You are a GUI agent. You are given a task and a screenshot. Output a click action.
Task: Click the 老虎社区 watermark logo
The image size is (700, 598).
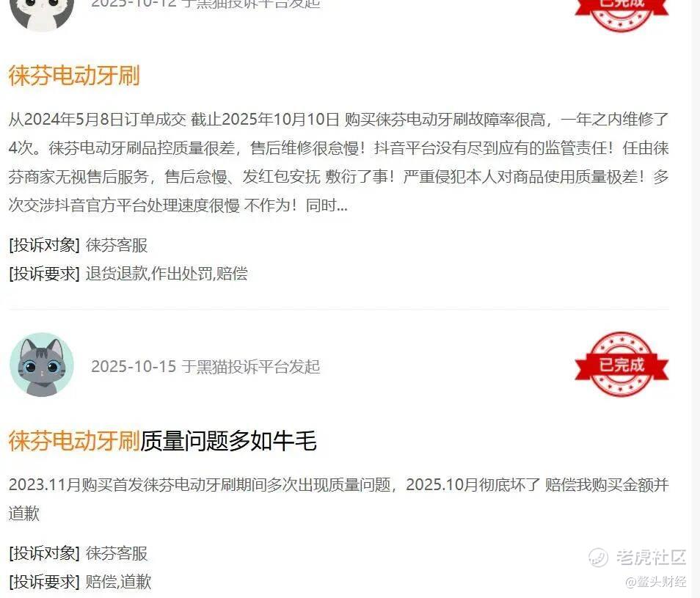tap(637, 557)
